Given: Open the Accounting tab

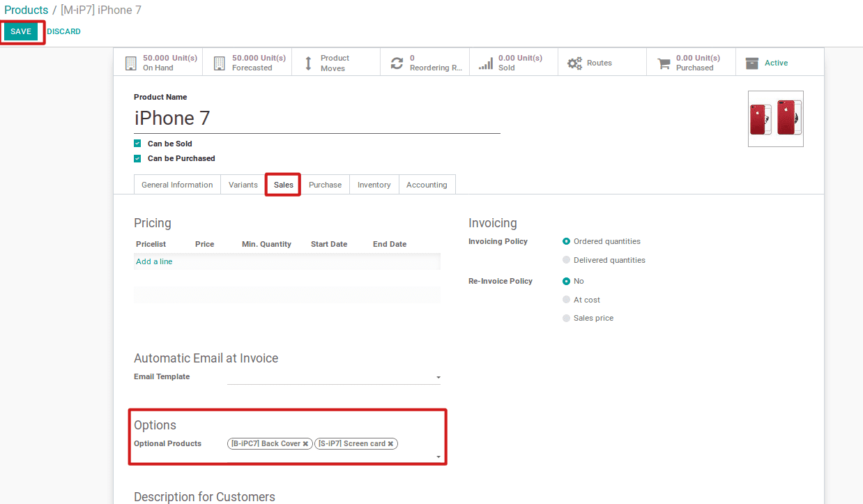Looking at the screenshot, I should tap(427, 185).
